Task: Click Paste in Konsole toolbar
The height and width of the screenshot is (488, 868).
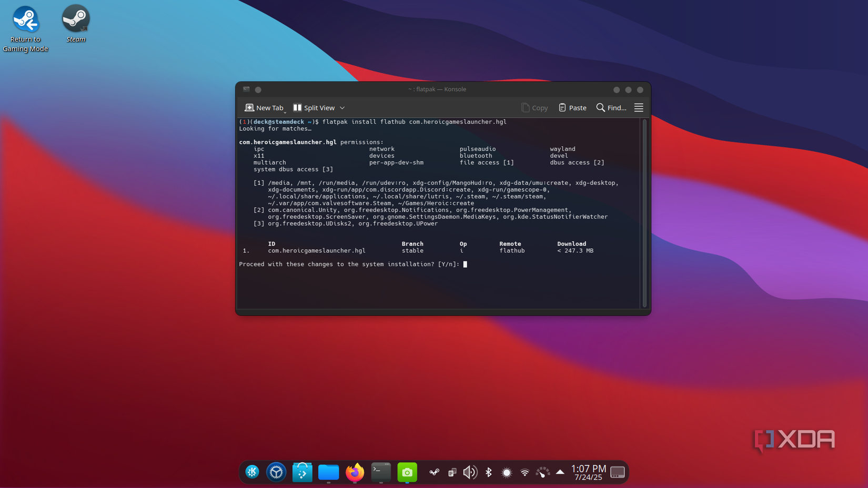Action: coord(572,108)
